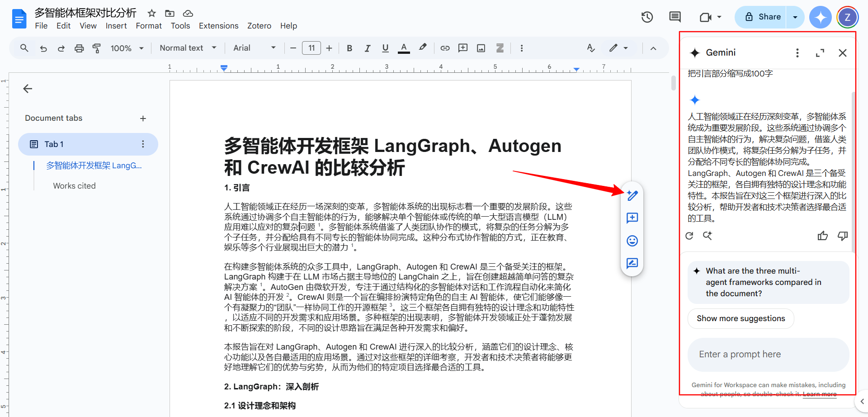Open the View menu
Viewport: 868px width, 417px height.
pos(88,26)
